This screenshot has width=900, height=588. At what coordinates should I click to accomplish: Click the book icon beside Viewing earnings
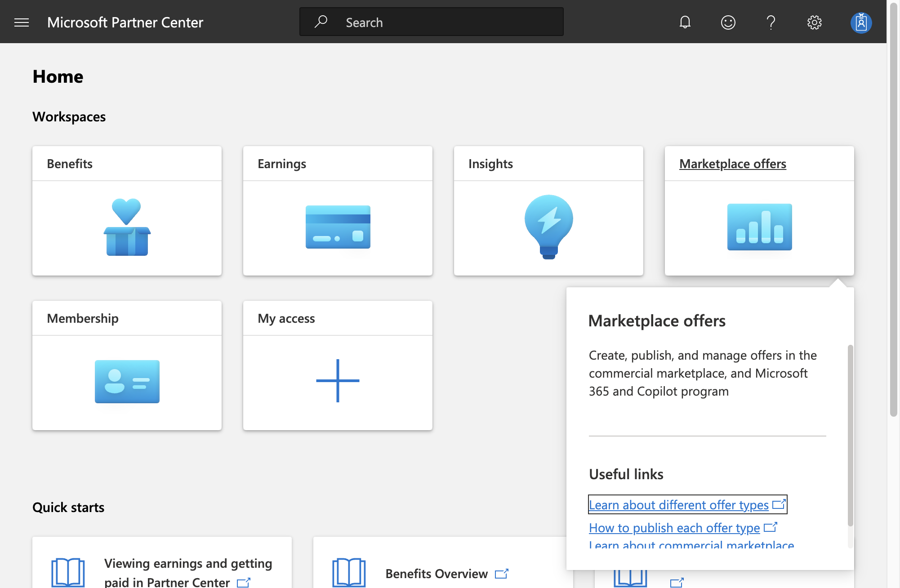(68, 572)
